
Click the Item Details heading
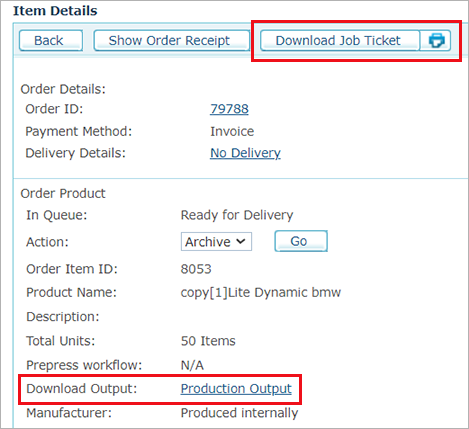coord(55,11)
